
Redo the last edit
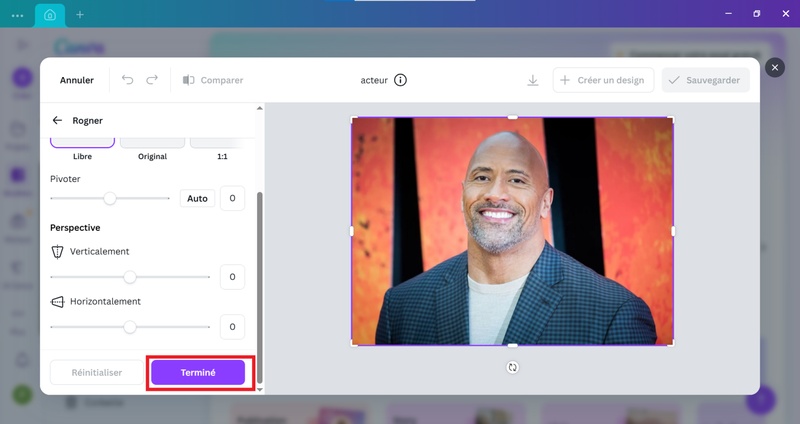(152, 80)
